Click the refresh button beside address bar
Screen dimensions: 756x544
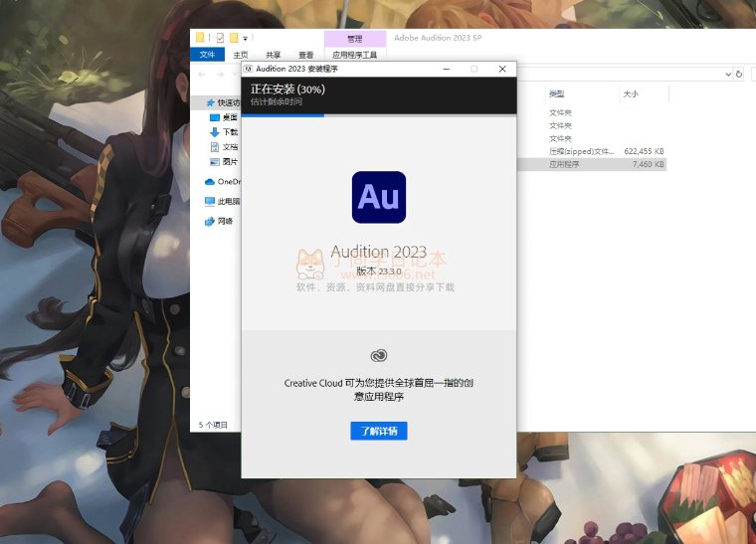point(738,74)
